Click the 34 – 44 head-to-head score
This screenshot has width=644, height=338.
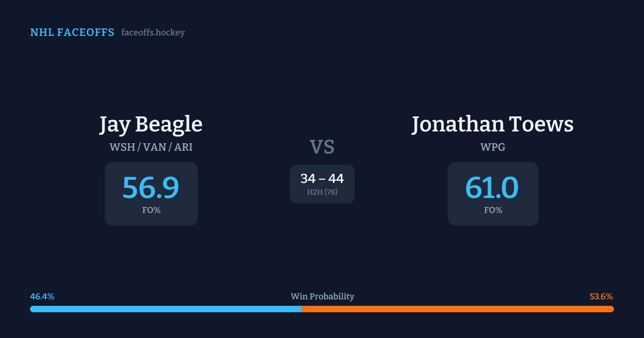[322, 179]
